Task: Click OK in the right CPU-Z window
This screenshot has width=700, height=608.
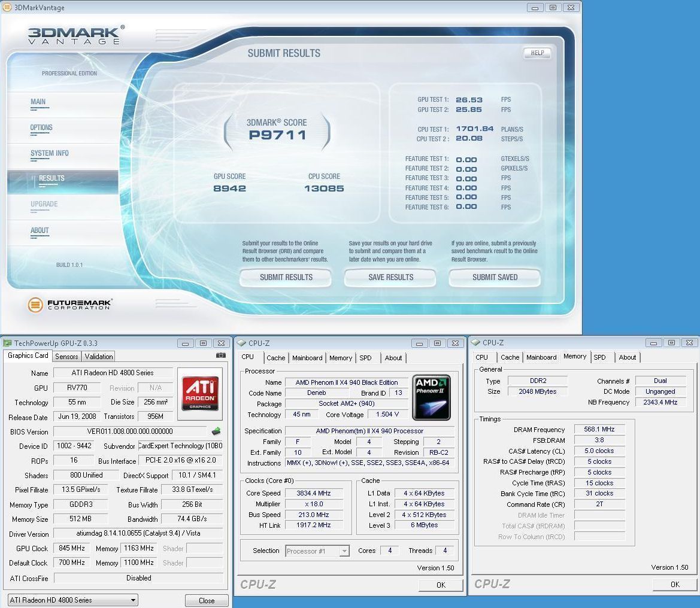Action: pyautogui.click(x=675, y=584)
